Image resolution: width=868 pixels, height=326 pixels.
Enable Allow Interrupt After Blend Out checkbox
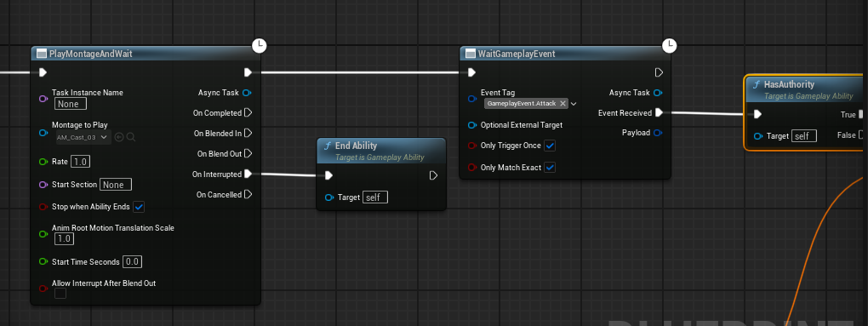[x=60, y=294]
